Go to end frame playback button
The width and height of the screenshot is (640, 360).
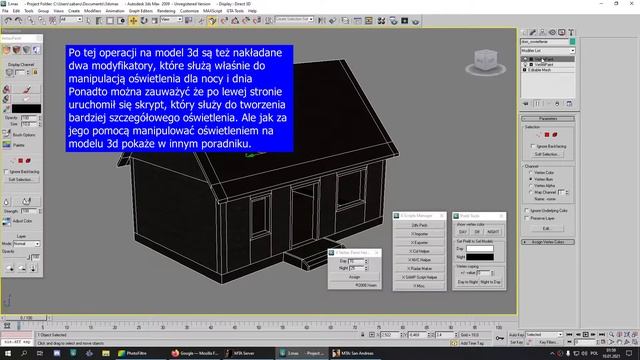tap(602, 334)
